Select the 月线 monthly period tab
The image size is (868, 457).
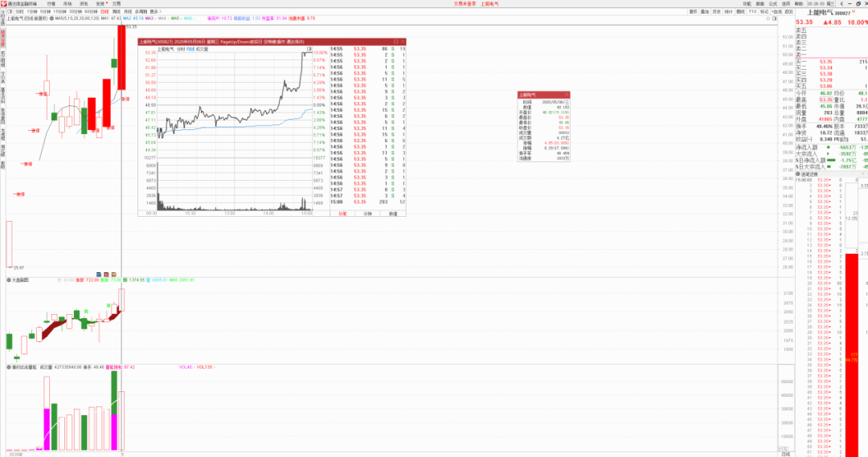(128, 11)
